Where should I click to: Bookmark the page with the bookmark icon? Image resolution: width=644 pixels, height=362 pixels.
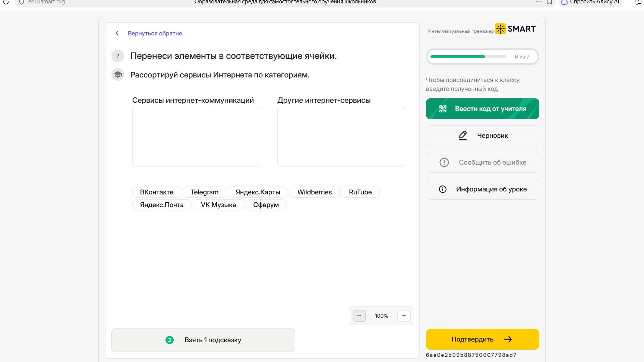point(549,2)
